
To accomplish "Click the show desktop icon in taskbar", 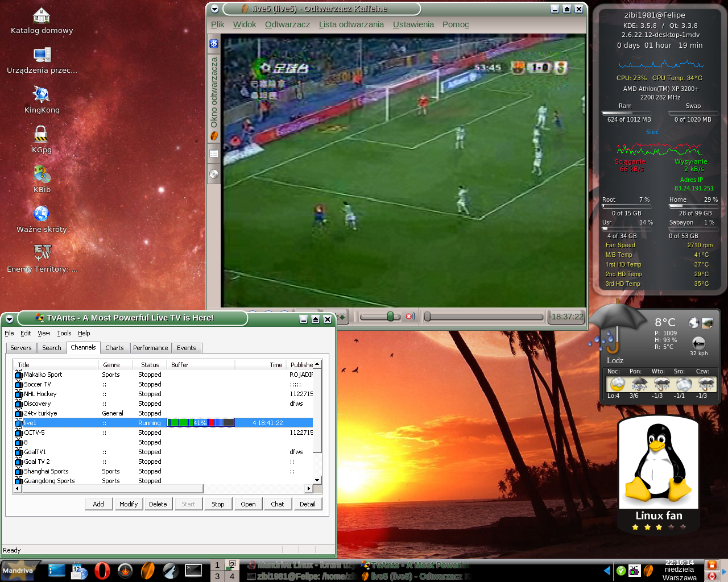I will click(57, 570).
